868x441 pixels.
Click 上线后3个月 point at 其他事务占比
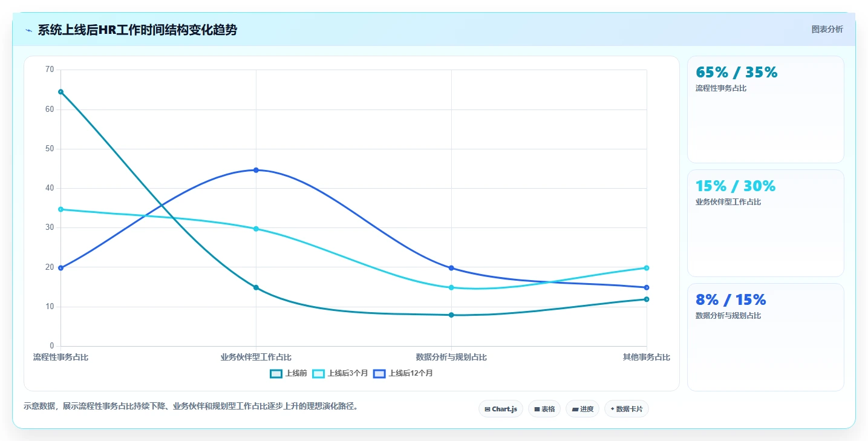[647, 268]
